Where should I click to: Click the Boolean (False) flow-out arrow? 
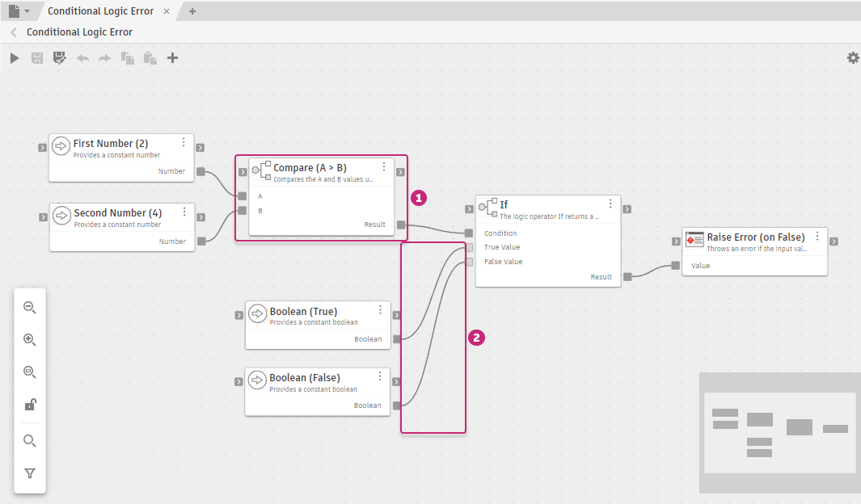coord(396,382)
